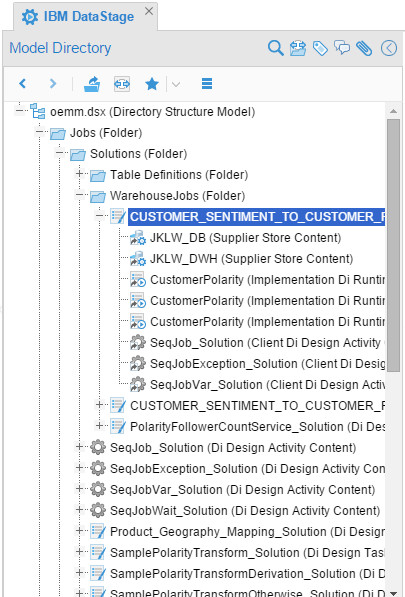This screenshot has height=597, width=405.
Task: Click the WarehouseJobs folder icon
Action: pyautogui.click(x=98, y=196)
